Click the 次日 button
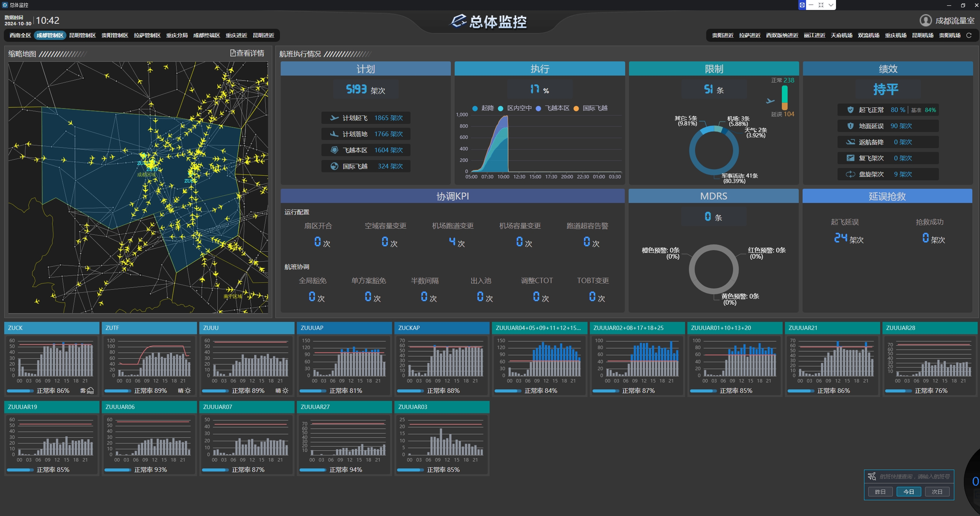This screenshot has width=980, height=516. (x=937, y=491)
